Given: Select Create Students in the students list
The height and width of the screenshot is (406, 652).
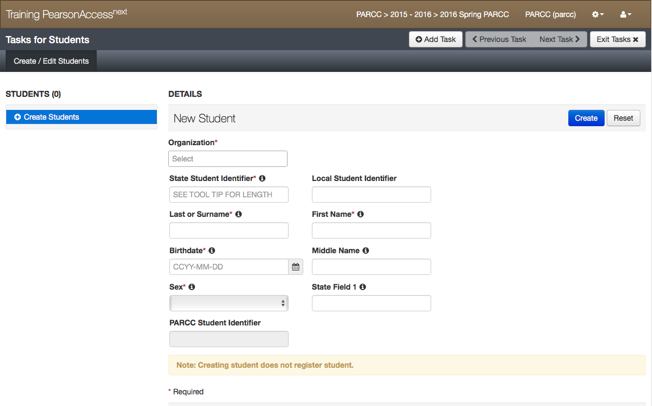Looking at the screenshot, I should 81,117.
